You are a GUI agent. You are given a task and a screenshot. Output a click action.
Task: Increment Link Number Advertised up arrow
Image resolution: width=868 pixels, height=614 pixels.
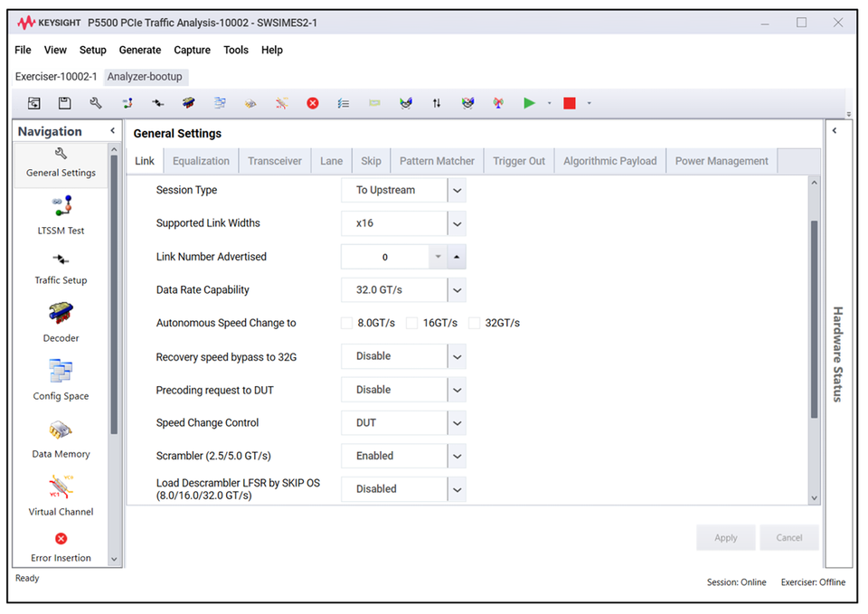[457, 257]
